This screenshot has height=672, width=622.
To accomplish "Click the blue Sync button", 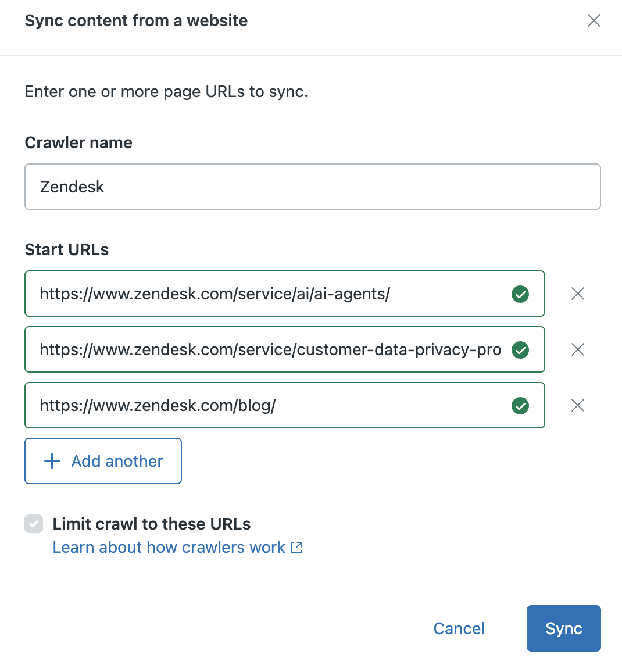I will pyautogui.click(x=563, y=628).
